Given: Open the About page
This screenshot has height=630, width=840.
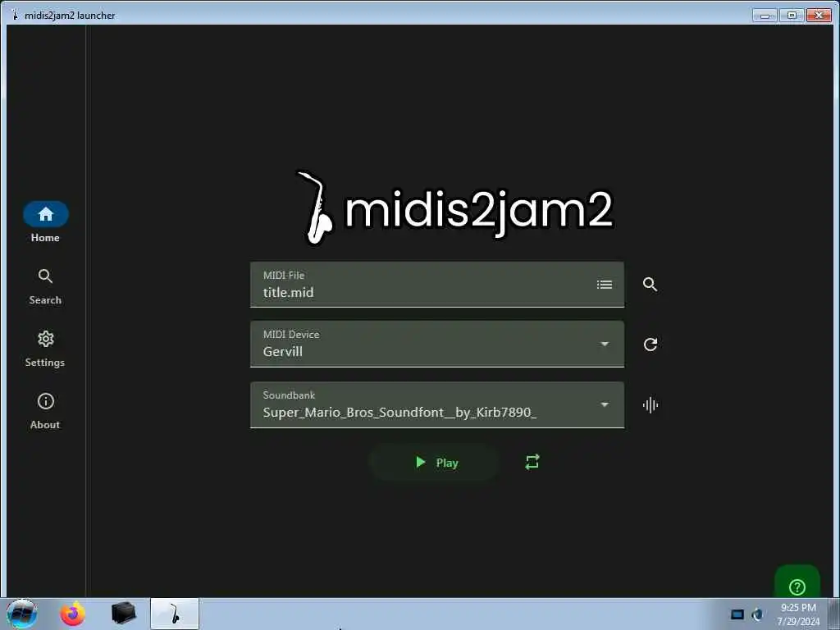Looking at the screenshot, I should point(46,411).
